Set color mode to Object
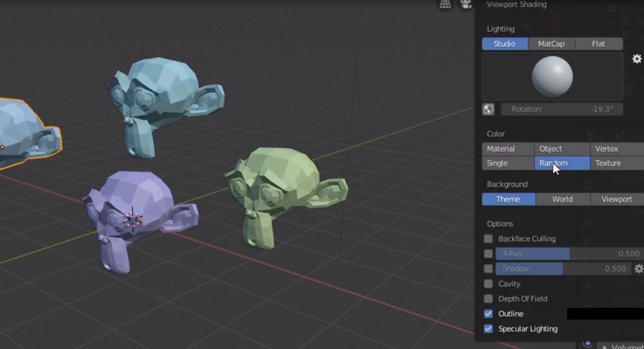This screenshot has height=349, width=644. (562, 149)
